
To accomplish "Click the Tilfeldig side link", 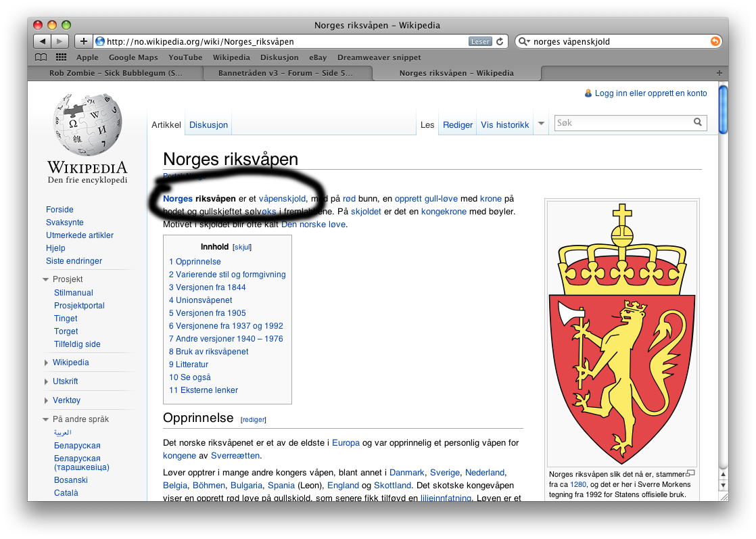I will pyautogui.click(x=77, y=344).
